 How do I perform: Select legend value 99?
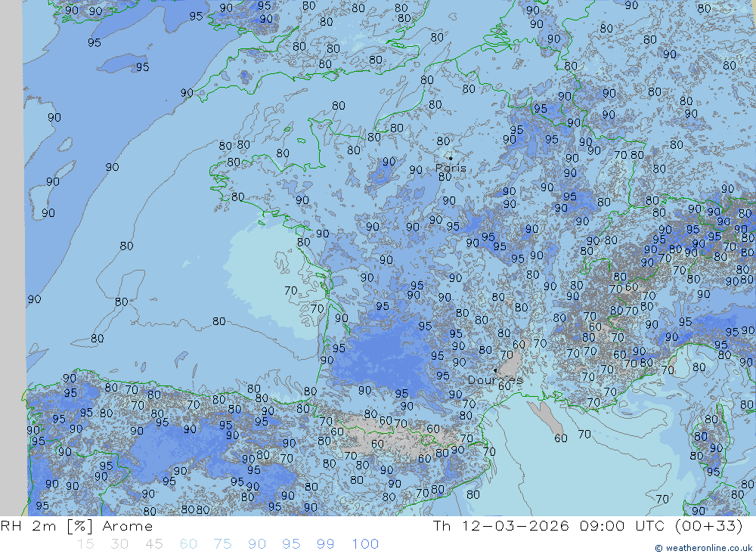325,544
